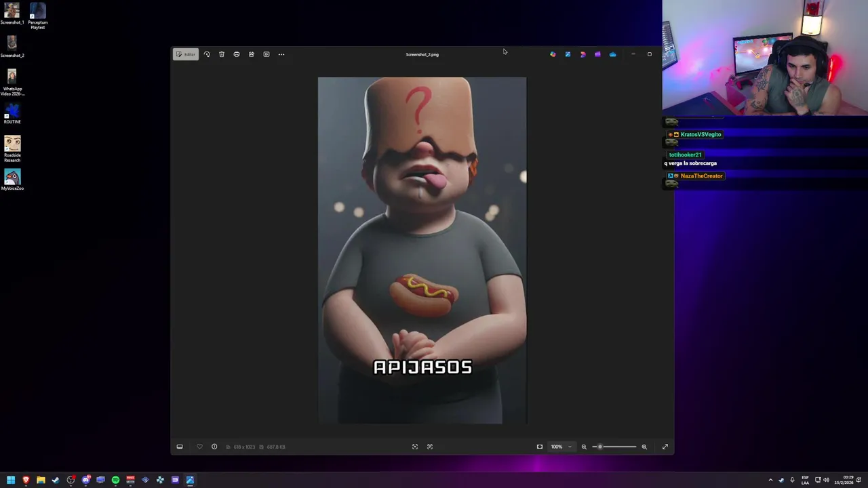The height and width of the screenshot is (488, 868).
Task: Expand the system tray hidden icons chevron
Action: 770,480
